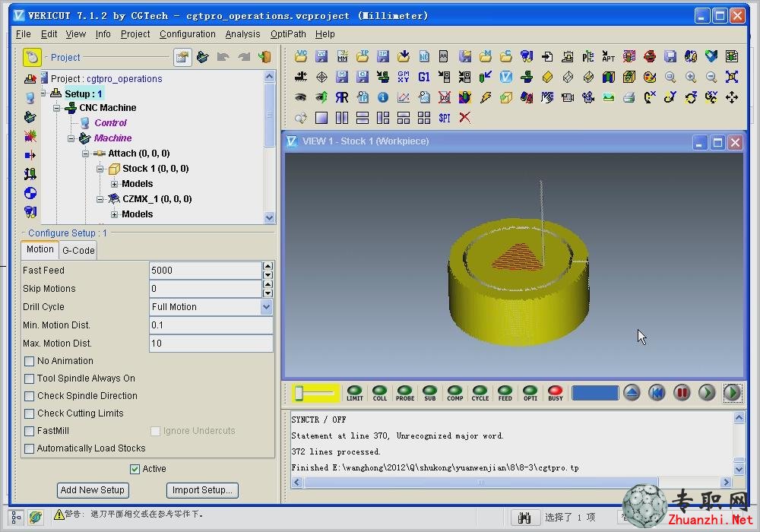
Task: Toggle the COLL indicator light
Action: tap(379, 393)
